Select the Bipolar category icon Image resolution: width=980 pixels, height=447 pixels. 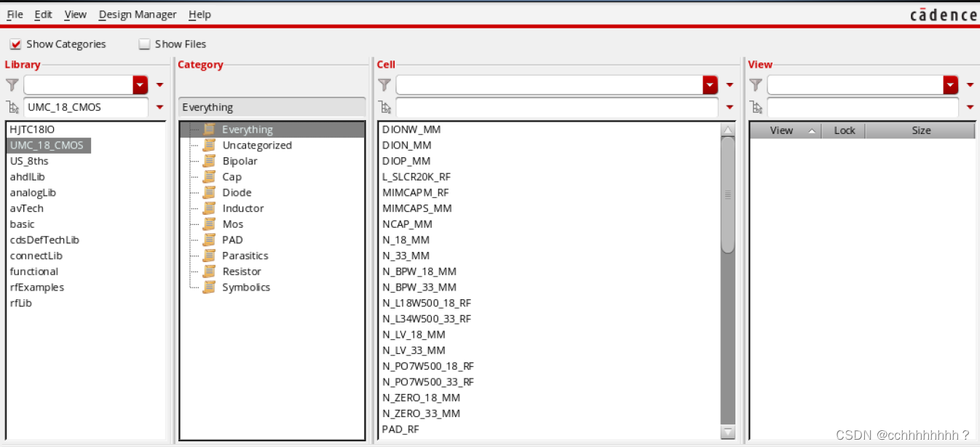[x=210, y=161]
